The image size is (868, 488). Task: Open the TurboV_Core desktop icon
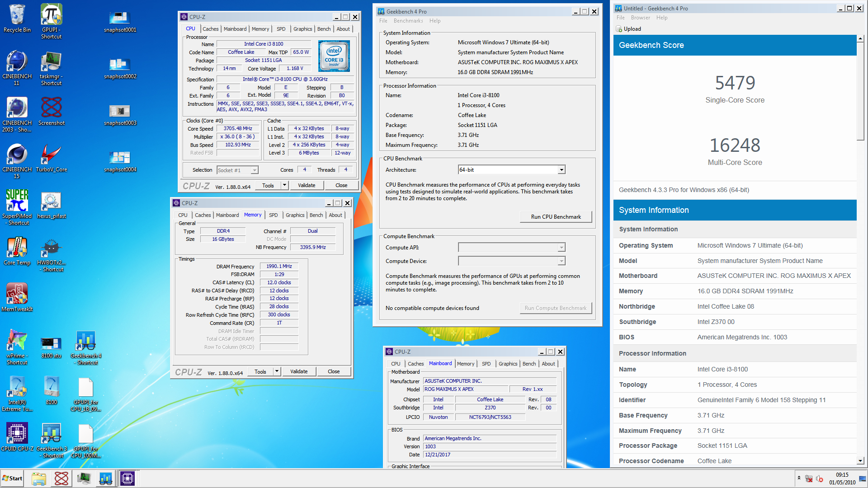[x=51, y=158]
